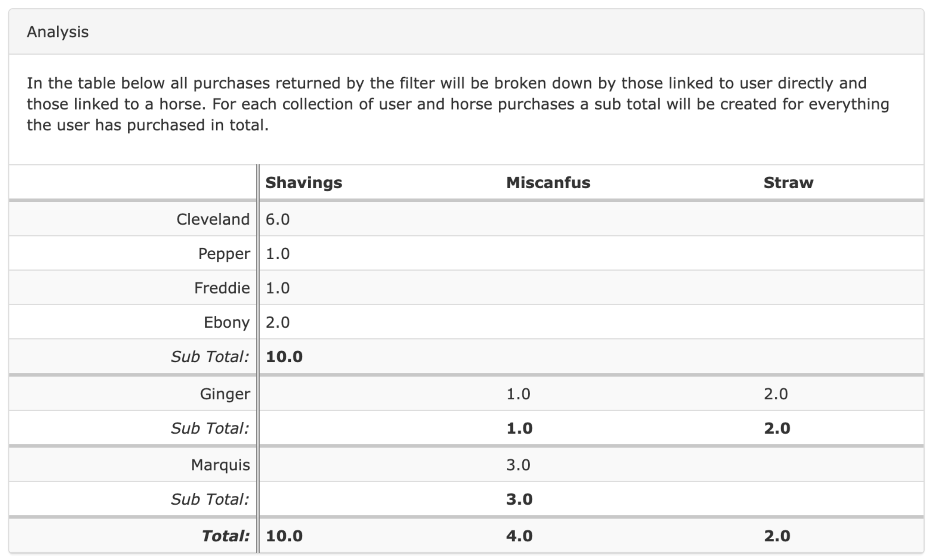Select the Straw column header
This screenshot has width=934, height=560.
(x=788, y=183)
